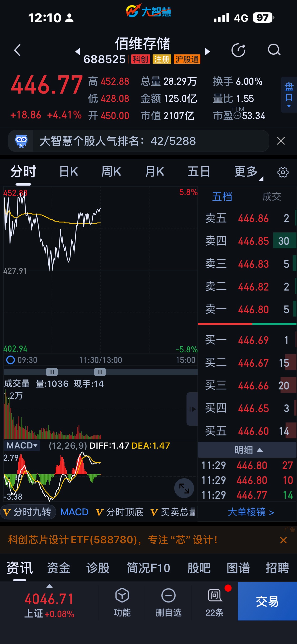The width and height of the screenshot is (297, 644).
Task: Select buy level 买五 446.60 row
Action: pyautogui.click(x=247, y=431)
